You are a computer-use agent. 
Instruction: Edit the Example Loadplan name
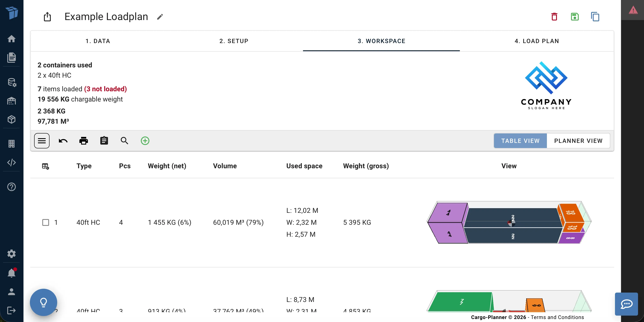pyautogui.click(x=160, y=17)
